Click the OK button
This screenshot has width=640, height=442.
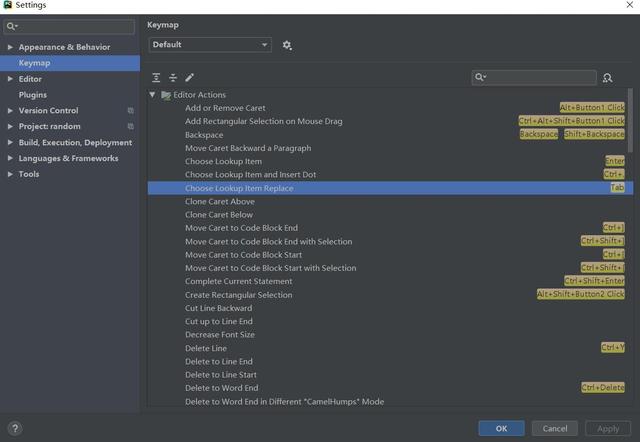coord(501,429)
